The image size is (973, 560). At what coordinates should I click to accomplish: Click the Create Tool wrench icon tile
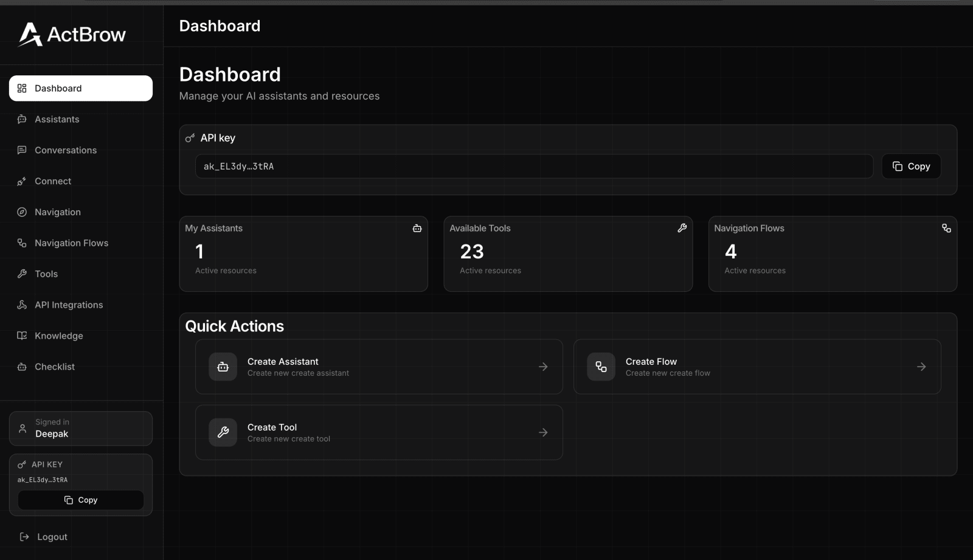[x=223, y=432]
